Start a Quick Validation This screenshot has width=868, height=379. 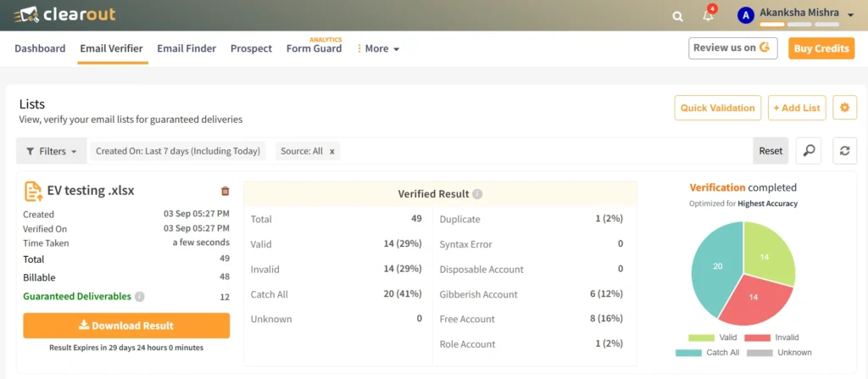coord(717,108)
